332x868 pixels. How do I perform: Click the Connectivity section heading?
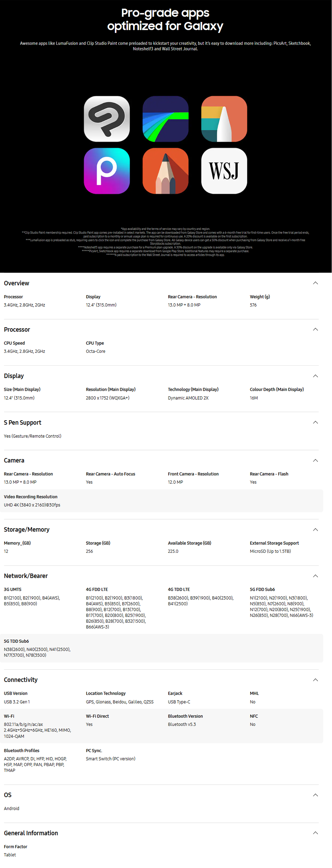click(21, 680)
